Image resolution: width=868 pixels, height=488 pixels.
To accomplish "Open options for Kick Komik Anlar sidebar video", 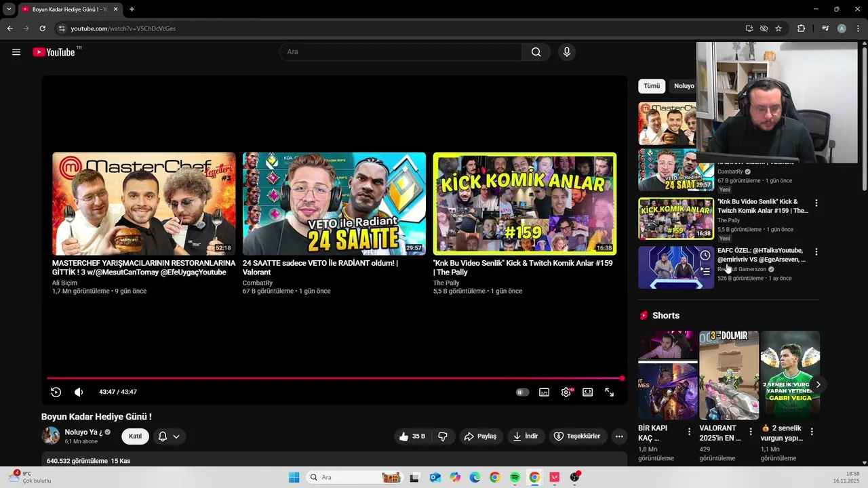I will 816,203.
